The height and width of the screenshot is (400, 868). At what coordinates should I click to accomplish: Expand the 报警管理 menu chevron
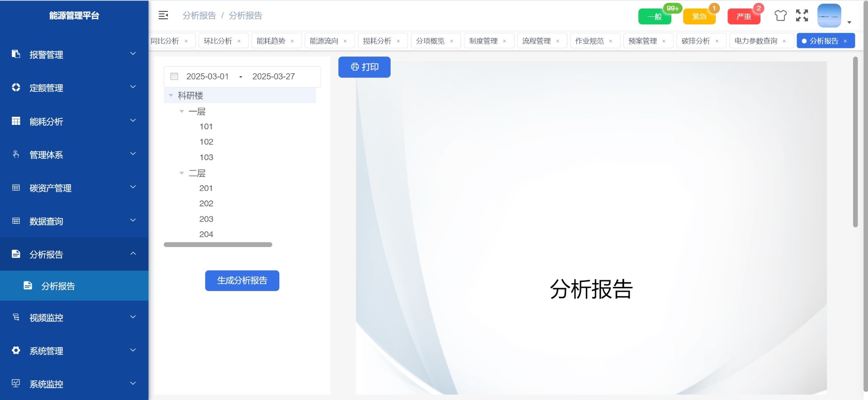tap(133, 54)
